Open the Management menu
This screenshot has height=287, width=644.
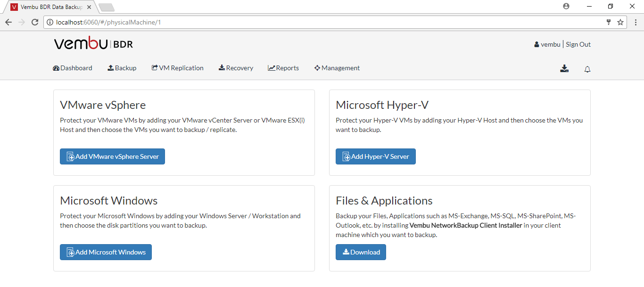pos(337,68)
